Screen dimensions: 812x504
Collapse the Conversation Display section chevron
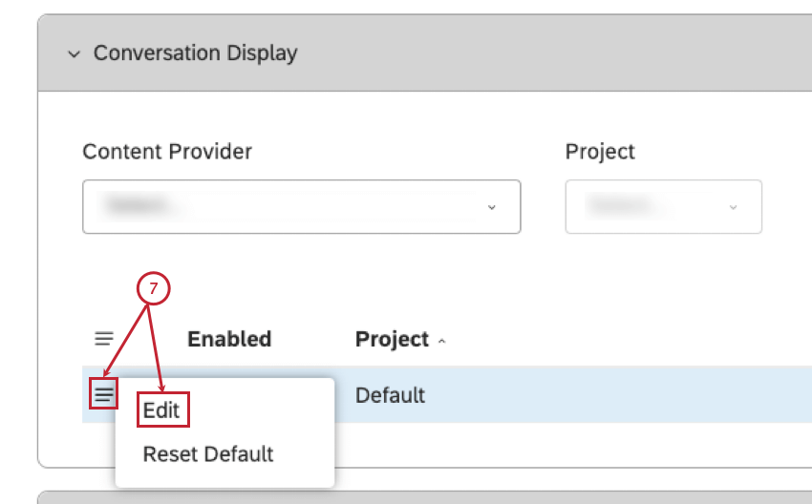click(x=74, y=54)
